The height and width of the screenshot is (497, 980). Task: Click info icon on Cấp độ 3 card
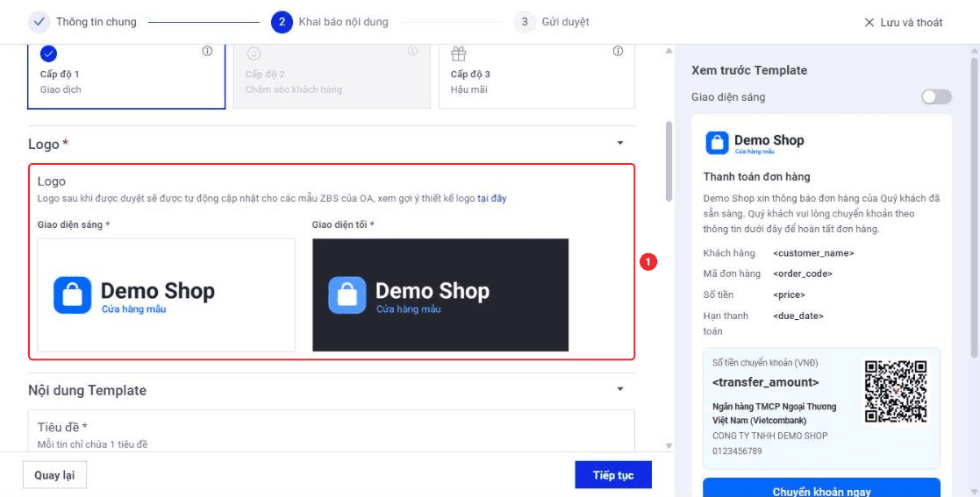(x=619, y=51)
